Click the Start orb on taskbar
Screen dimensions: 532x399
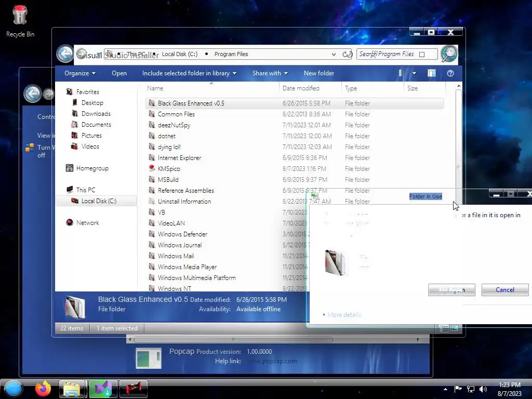click(13, 389)
